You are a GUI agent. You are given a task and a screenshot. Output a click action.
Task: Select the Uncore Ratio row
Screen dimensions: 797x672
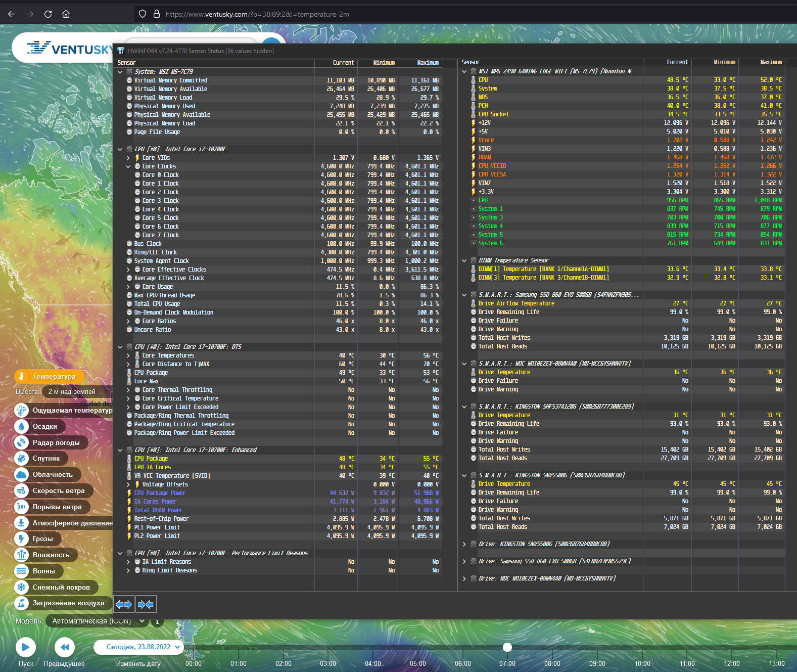coord(278,330)
